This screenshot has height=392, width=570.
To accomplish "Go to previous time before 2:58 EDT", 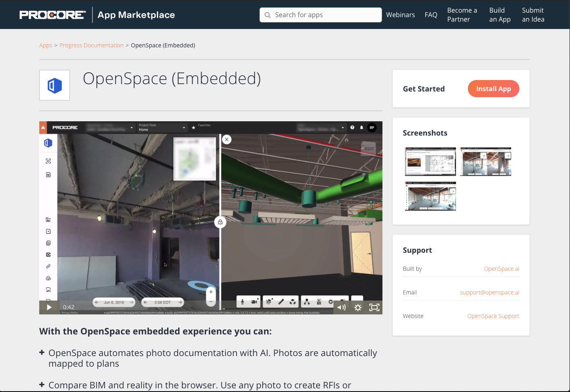I will pos(146,303).
